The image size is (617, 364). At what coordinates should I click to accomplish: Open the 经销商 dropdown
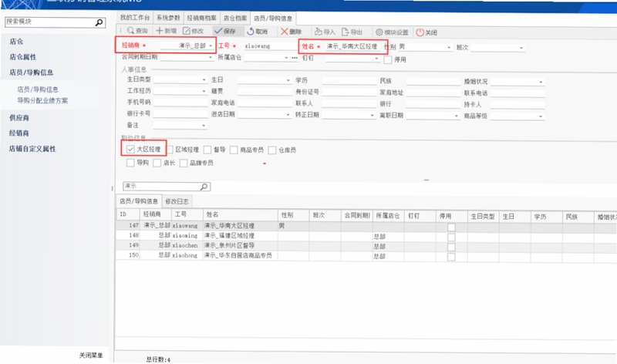point(211,45)
